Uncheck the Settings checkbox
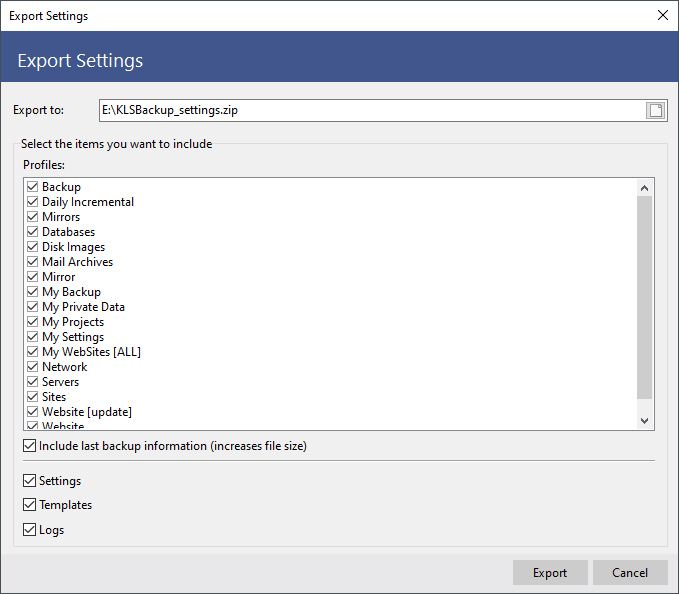Image resolution: width=679 pixels, height=594 pixels. tap(29, 481)
